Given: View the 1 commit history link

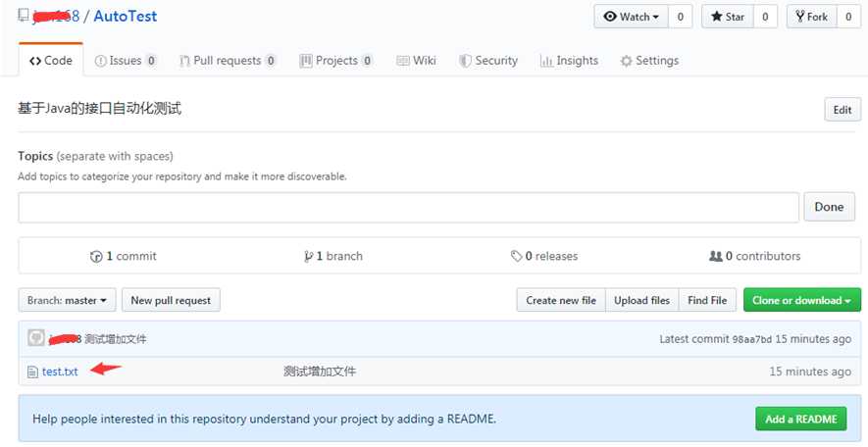Looking at the screenshot, I should (124, 256).
